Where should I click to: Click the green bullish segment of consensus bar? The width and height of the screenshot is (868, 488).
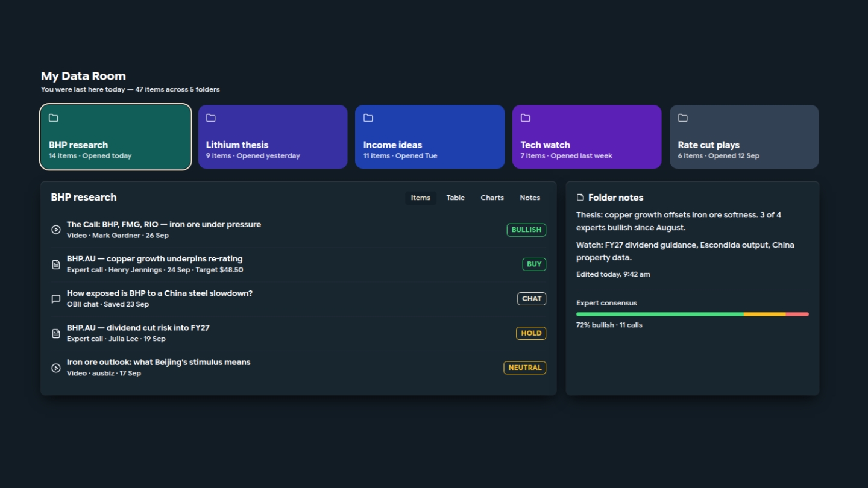coord(660,314)
